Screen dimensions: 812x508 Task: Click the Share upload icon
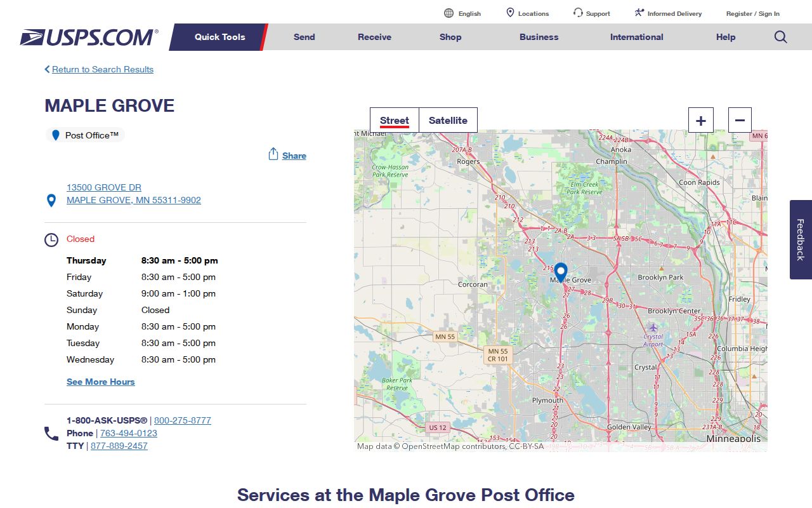273,154
